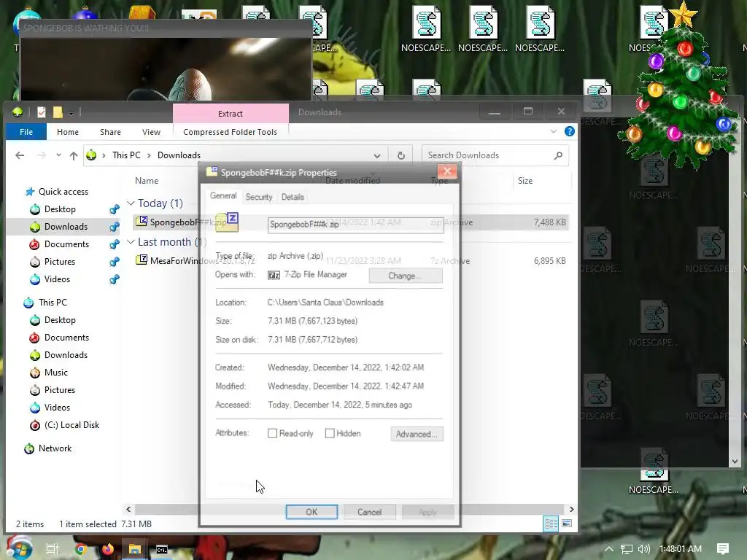This screenshot has width=747, height=560.
Task: Confirm with the OK button
Action: click(311, 512)
